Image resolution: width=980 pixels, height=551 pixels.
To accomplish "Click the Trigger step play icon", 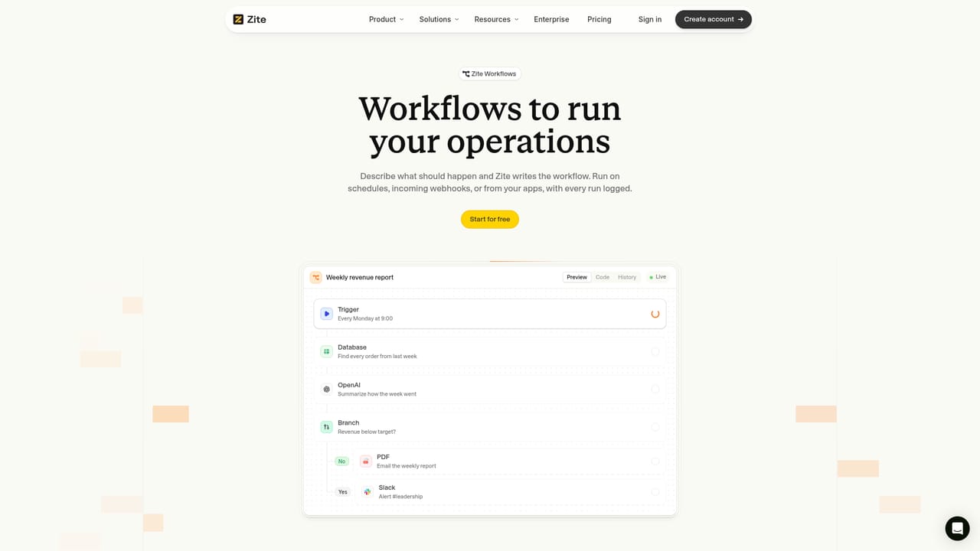I will (x=327, y=314).
